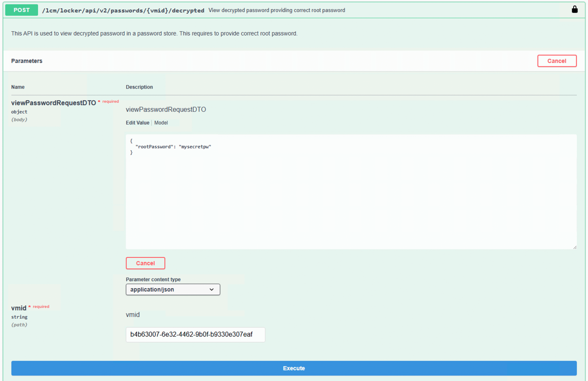
Task: Click the vmid required parameter label
Action: click(19, 308)
